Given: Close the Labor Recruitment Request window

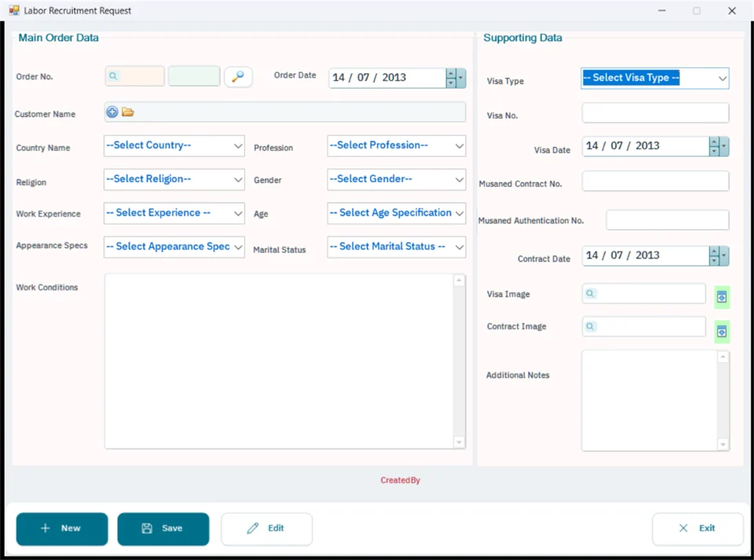Looking at the screenshot, I should 732,10.
